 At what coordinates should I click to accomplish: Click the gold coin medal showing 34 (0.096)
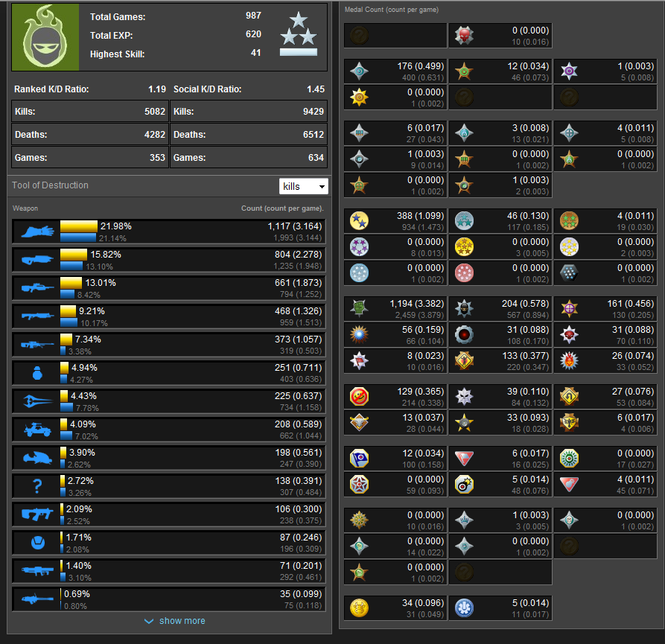click(359, 608)
